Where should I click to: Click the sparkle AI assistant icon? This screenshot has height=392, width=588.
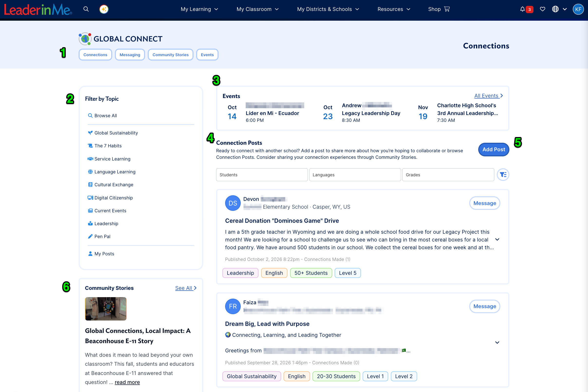[x=104, y=9]
